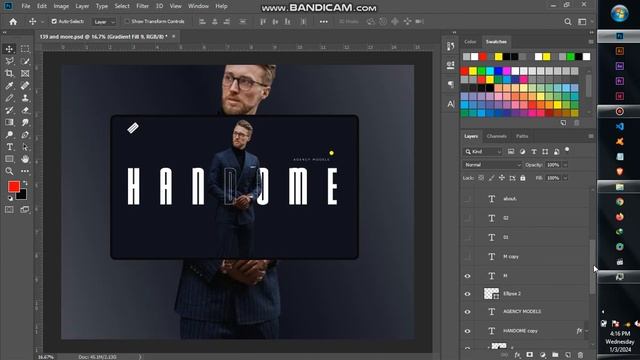Enable Show Transform Controls checkbox

[127, 21]
